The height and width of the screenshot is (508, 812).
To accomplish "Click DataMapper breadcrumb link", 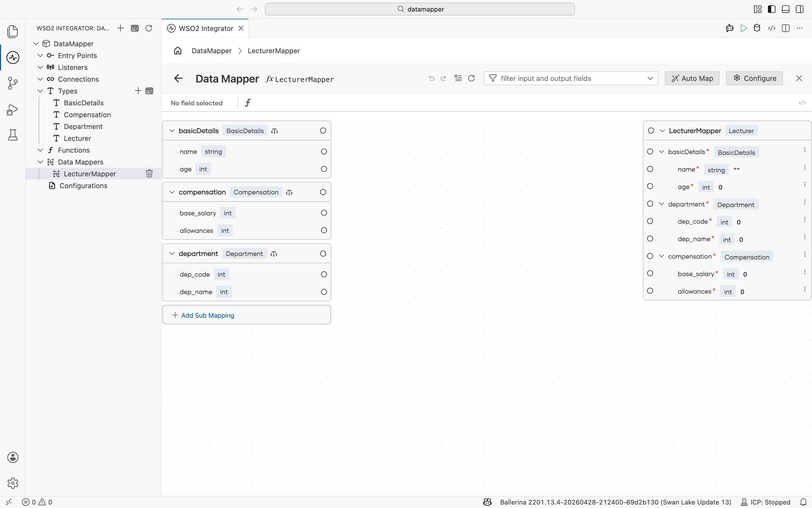I will (x=211, y=51).
